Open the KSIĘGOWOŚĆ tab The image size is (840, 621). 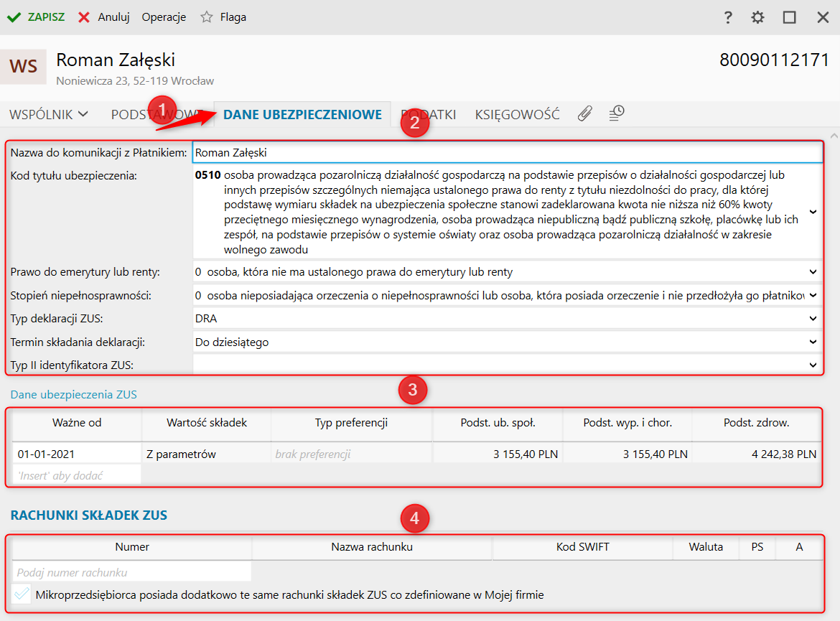(517, 114)
